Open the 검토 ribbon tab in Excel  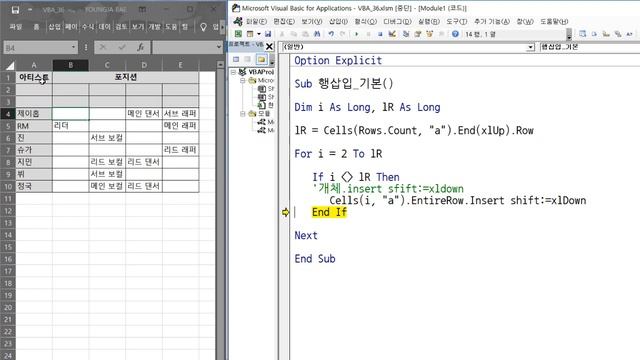pyautogui.click(x=121, y=27)
